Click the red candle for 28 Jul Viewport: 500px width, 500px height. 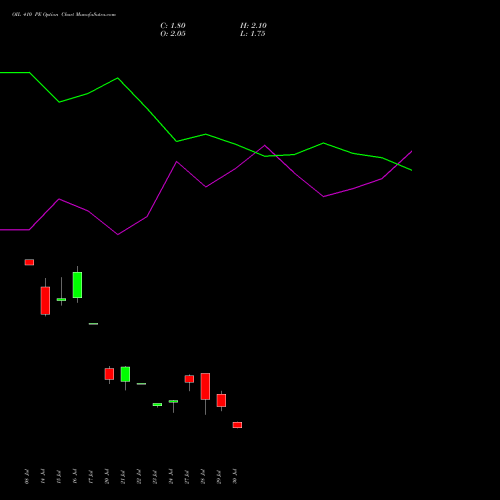pyautogui.click(x=205, y=386)
